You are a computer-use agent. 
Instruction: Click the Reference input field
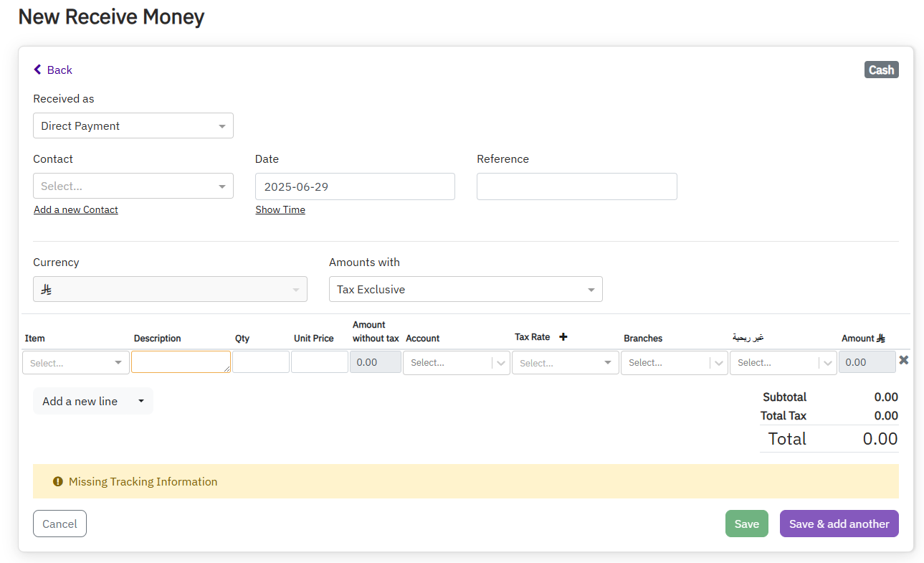coord(576,186)
